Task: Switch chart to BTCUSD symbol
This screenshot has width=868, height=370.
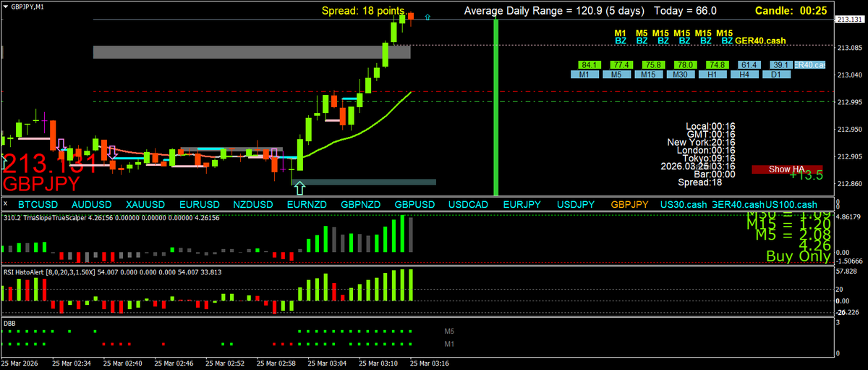Action: tap(37, 205)
